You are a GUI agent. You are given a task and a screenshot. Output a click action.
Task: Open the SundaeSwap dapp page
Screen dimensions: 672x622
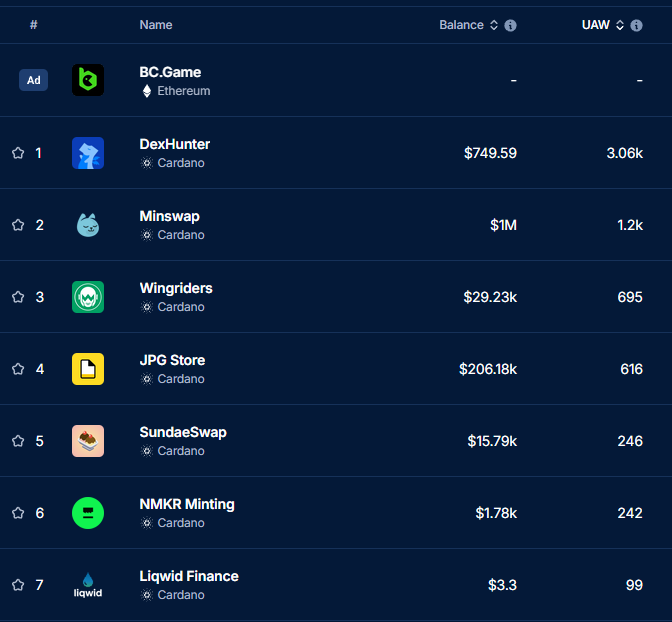[183, 432]
